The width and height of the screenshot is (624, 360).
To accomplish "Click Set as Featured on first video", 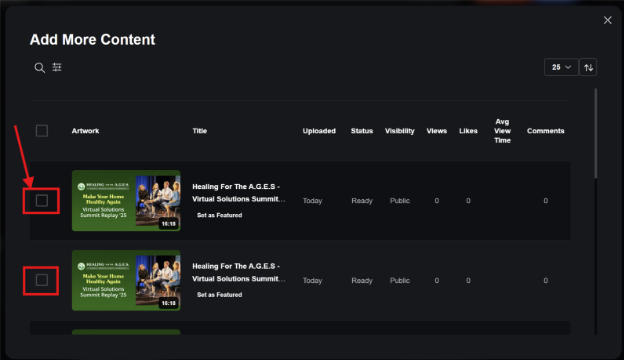I will coord(219,215).
